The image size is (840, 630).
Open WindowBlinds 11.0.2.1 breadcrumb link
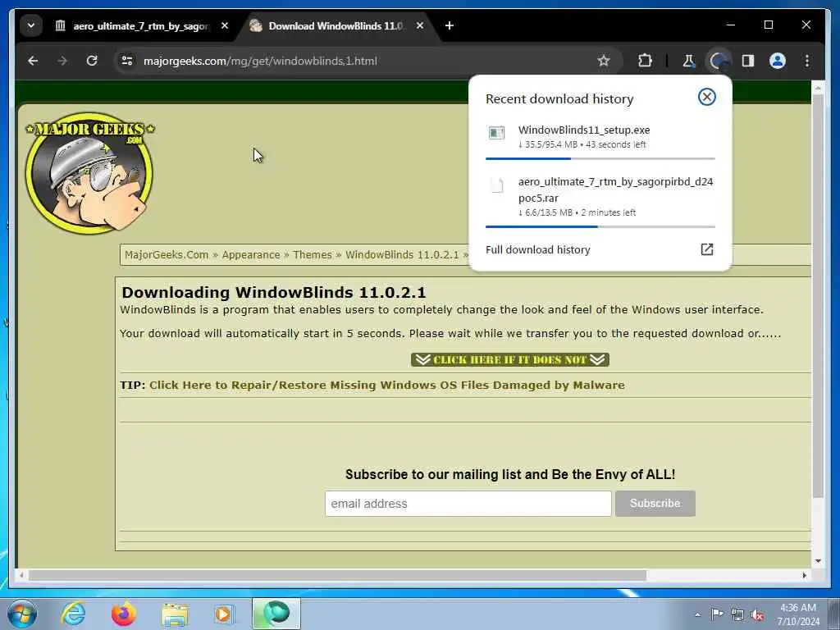402,255
